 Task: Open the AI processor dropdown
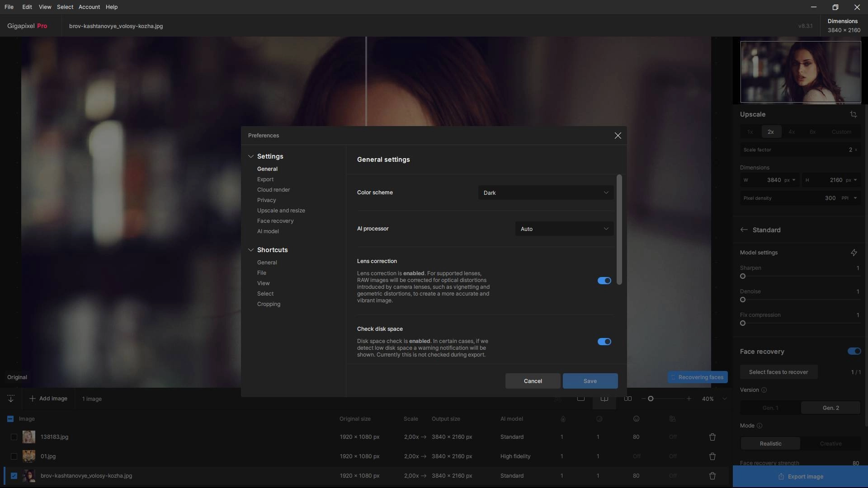click(564, 229)
